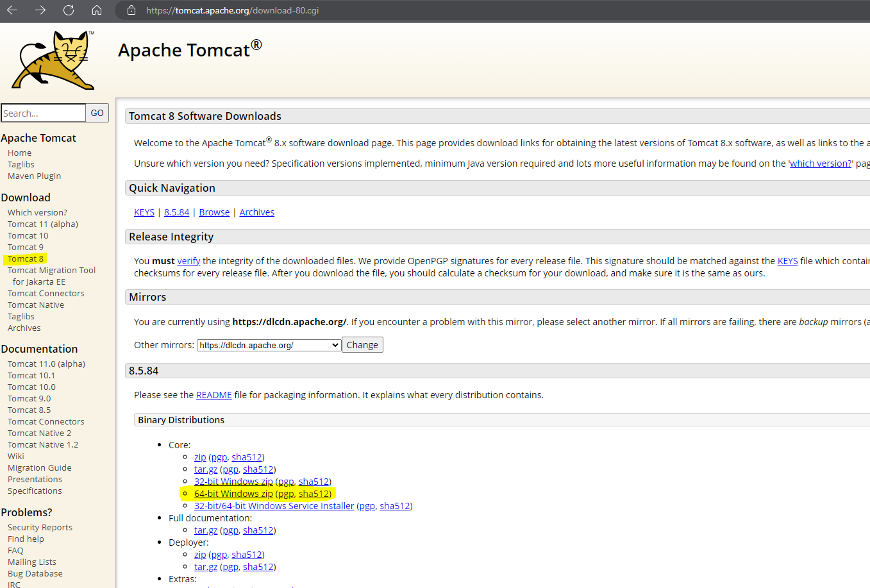Open Tomcat 10.1 documentation
This screenshot has height=588, width=870.
coord(31,375)
